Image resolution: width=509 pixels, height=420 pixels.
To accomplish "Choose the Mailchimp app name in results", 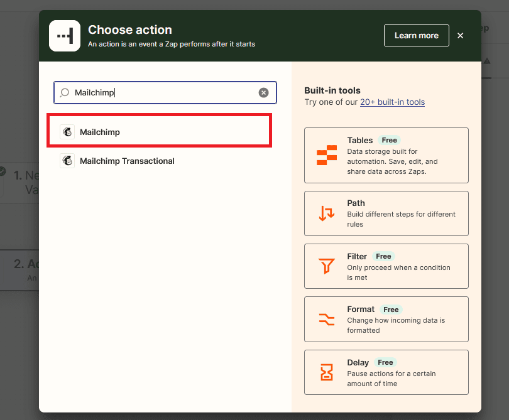I will [x=100, y=132].
